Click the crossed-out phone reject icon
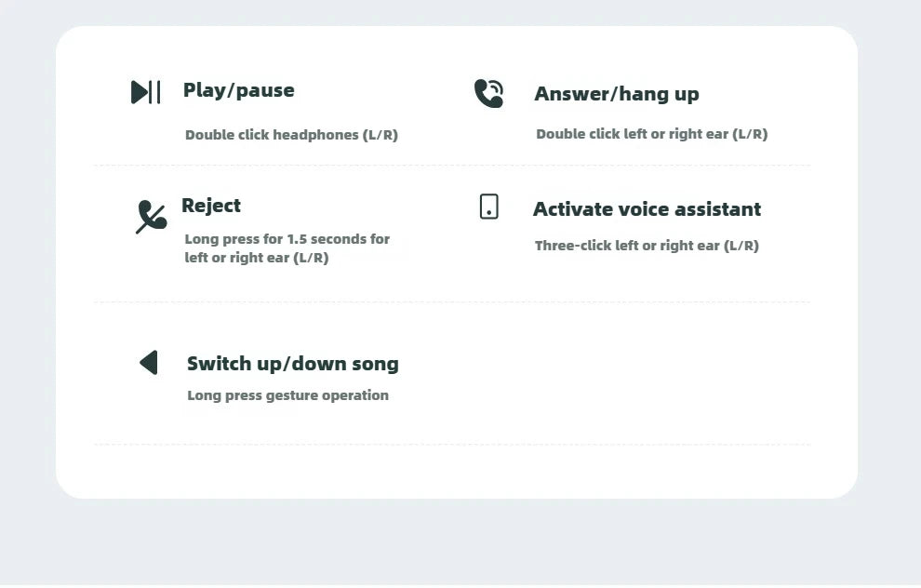921x588 pixels. tap(152, 217)
